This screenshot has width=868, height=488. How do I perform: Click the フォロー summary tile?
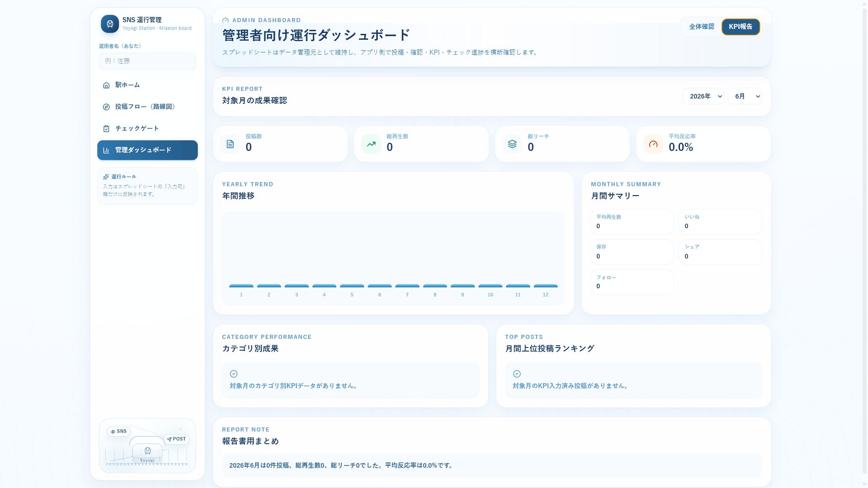(x=632, y=282)
